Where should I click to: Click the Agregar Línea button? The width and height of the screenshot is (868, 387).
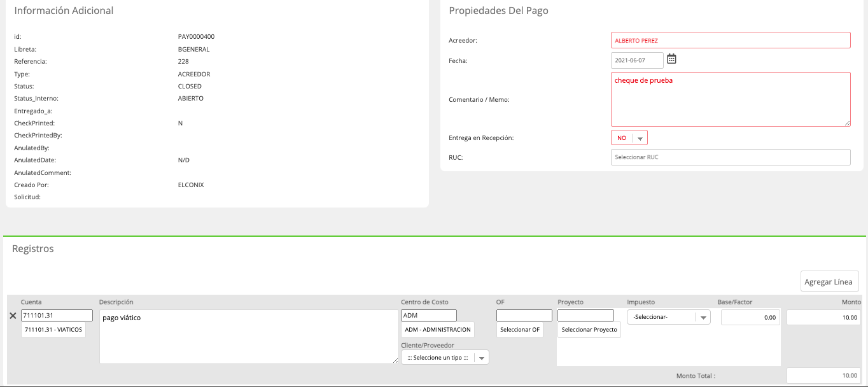tap(830, 281)
